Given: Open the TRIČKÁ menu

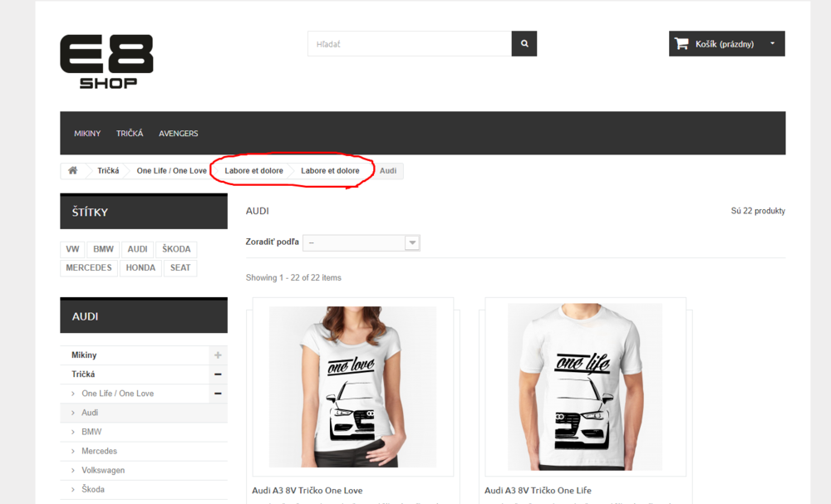Looking at the screenshot, I should click(x=130, y=134).
